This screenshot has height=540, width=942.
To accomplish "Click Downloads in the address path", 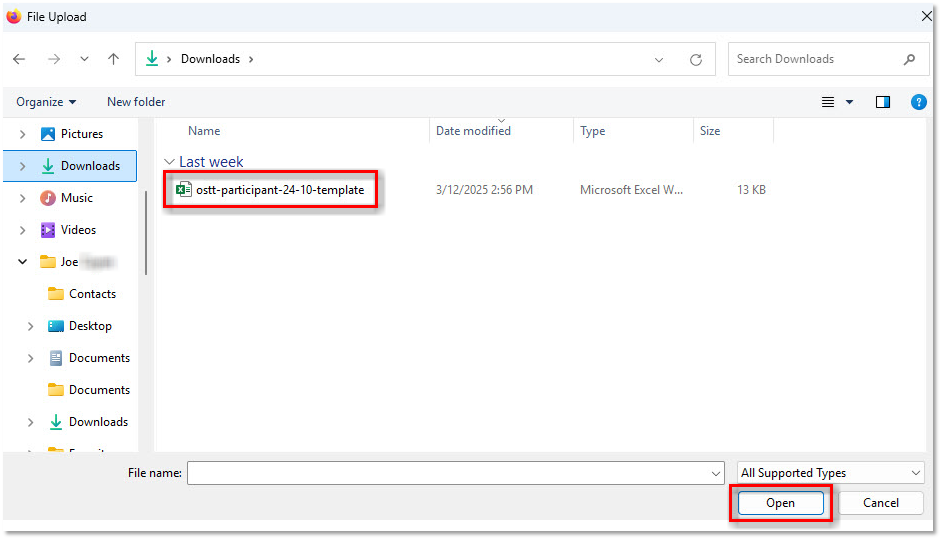I will pos(210,59).
